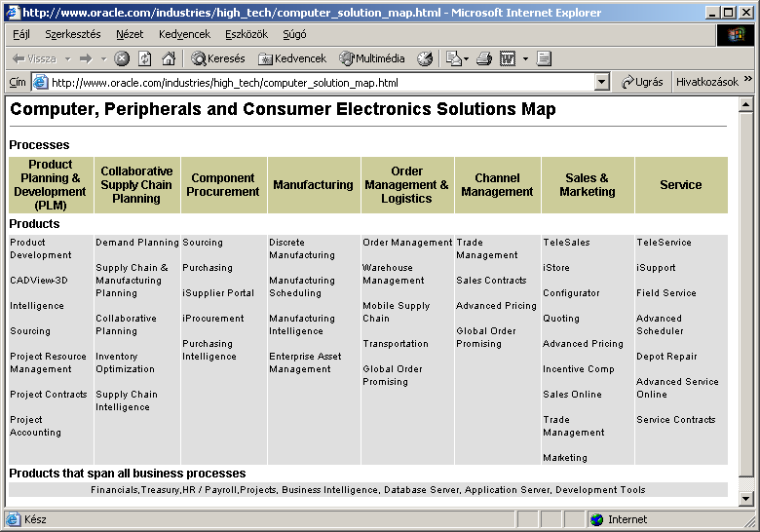Click the Discuss toolbar icon
Viewport: 760px width, 532px height.
tap(544, 58)
